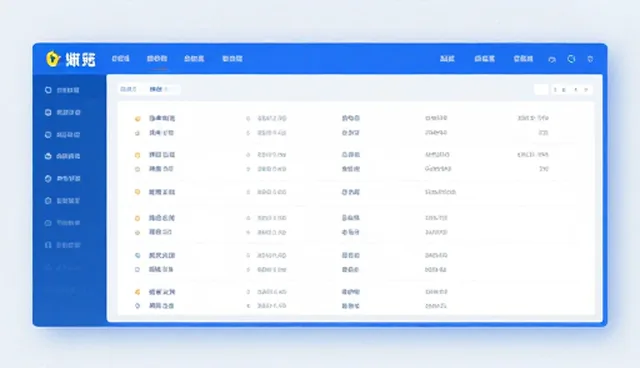Image resolution: width=640 pixels, height=368 pixels.
Task: Open the fifth sidebar menu item icon
Action: pyautogui.click(x=48, y=178)
